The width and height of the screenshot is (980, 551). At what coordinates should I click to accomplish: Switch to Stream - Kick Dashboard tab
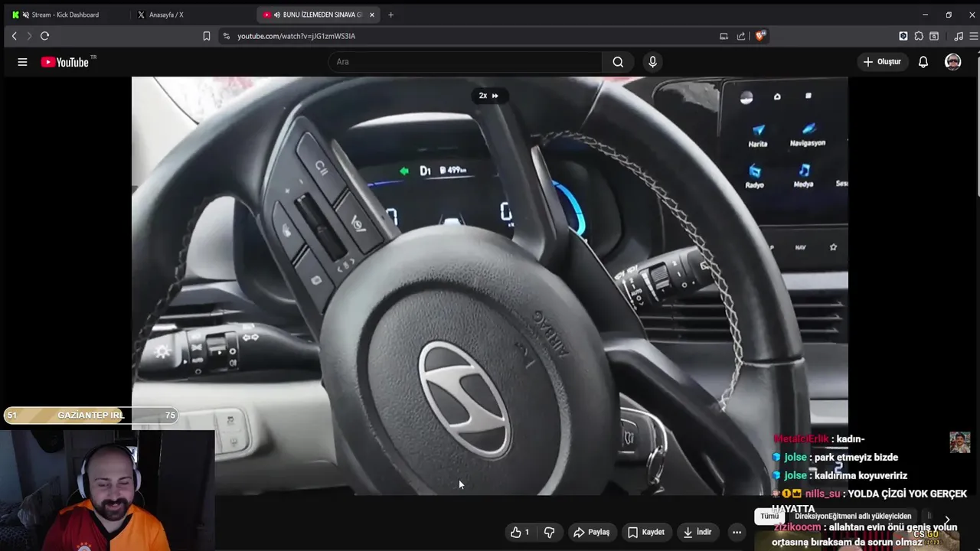coord(65,15)
